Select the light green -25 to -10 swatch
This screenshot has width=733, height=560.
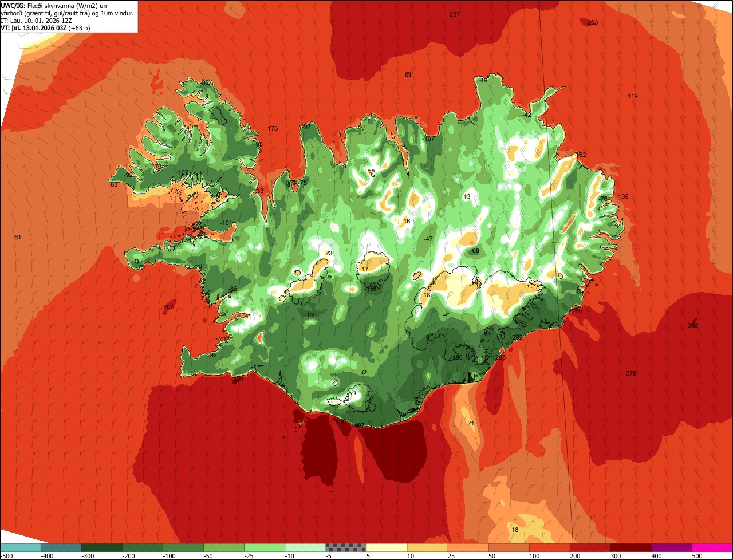[x=265, y=547]
